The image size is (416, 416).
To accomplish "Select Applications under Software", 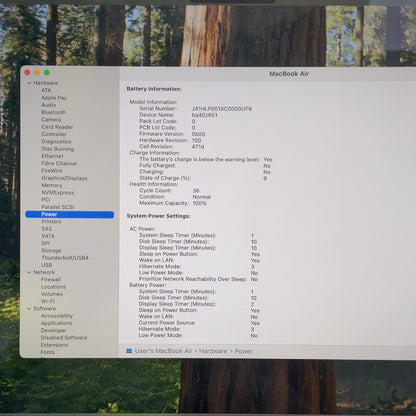I will [x=56, y=323].
